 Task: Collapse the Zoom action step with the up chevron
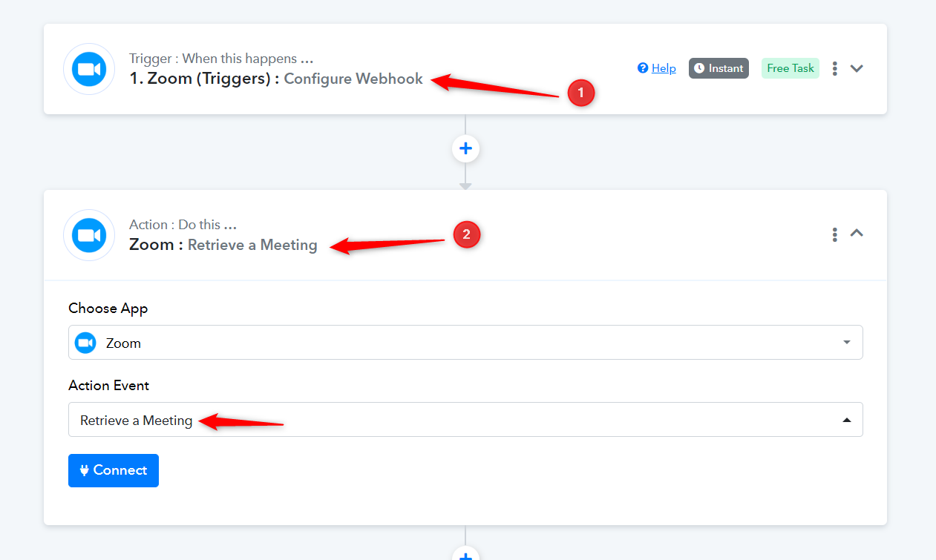click(x=857, y=233)
